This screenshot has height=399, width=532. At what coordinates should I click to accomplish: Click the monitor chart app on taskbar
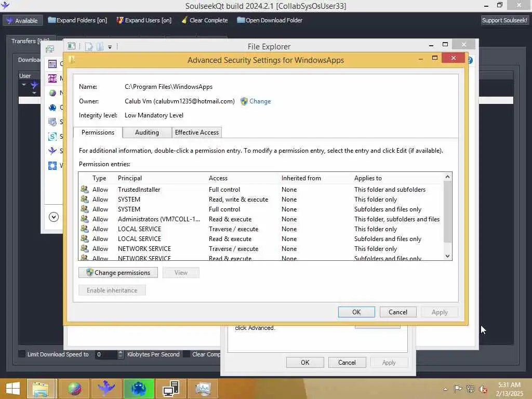click(203, 389)
